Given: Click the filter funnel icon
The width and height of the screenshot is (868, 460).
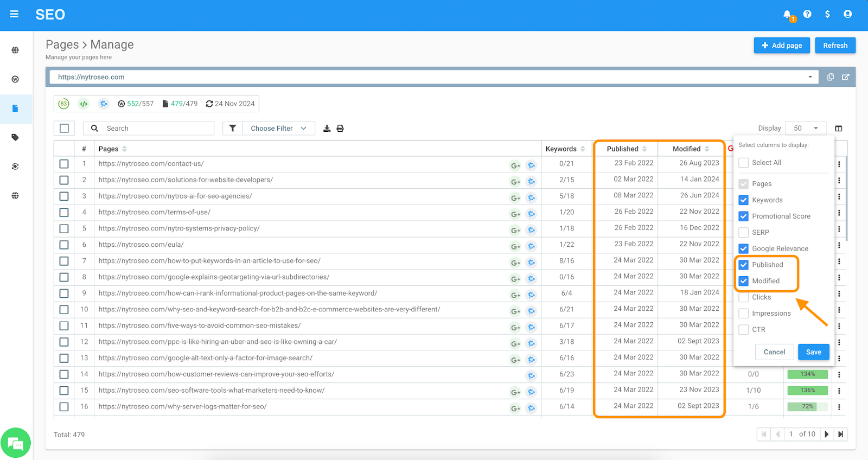Looking at the screenshot, I should 232,129.
